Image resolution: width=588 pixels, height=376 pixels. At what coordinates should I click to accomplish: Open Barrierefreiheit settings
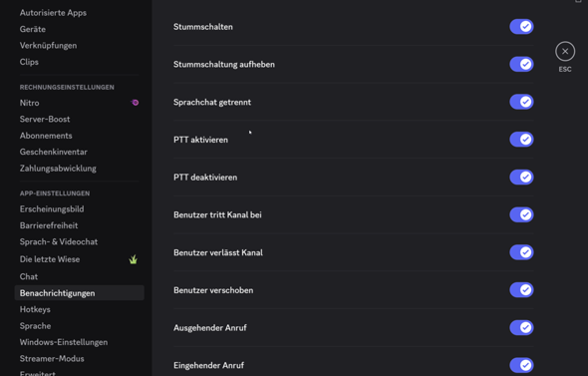79,225
